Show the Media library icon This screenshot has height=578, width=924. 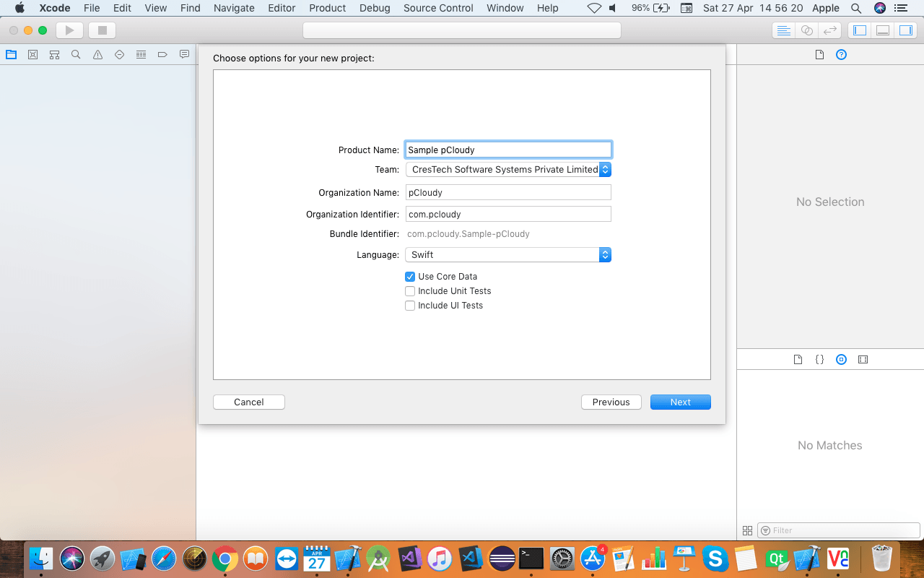(863, 359)
